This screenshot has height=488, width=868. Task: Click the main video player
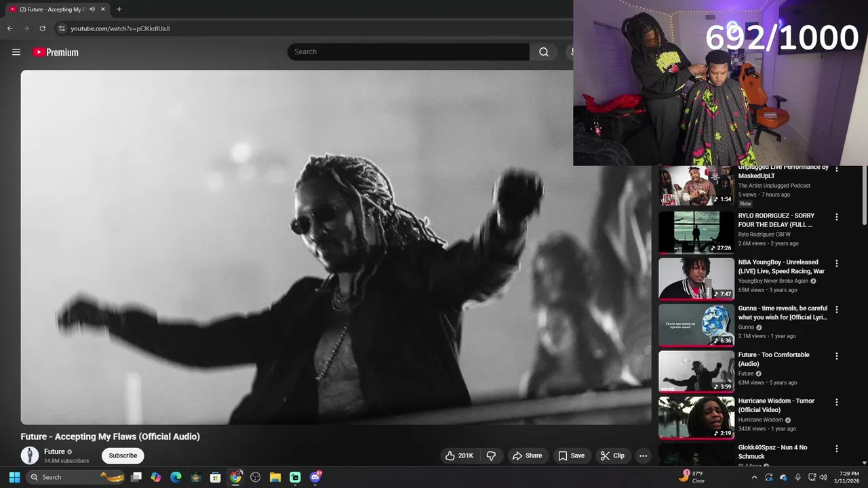(x=336, y=247)
